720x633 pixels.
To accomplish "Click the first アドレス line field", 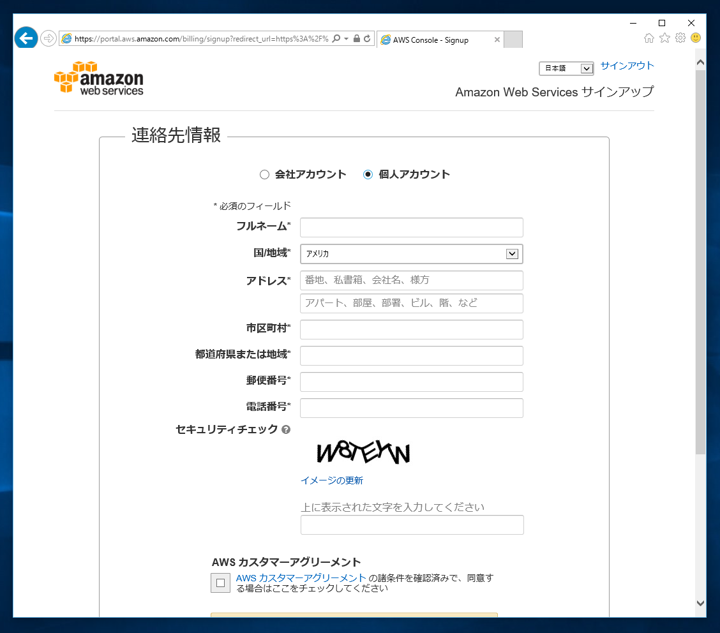I will (411, 280).
